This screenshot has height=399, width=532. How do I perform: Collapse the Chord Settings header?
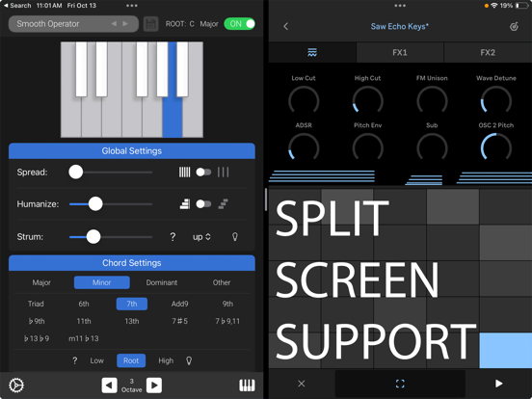tap(132, 263)
